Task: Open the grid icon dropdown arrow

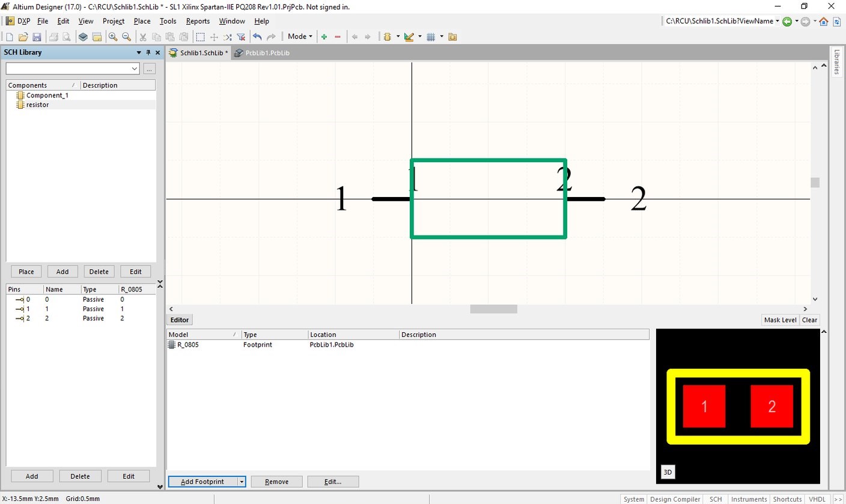Action: [x=442, y=37]
